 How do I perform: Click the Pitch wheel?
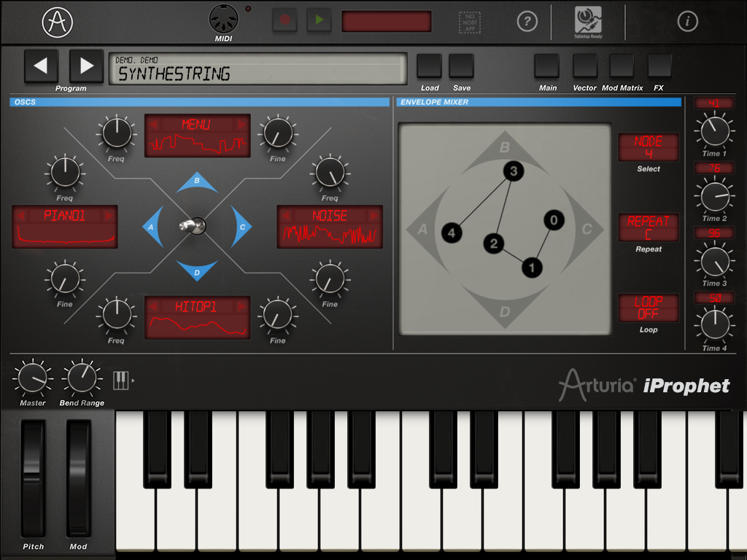33,478
